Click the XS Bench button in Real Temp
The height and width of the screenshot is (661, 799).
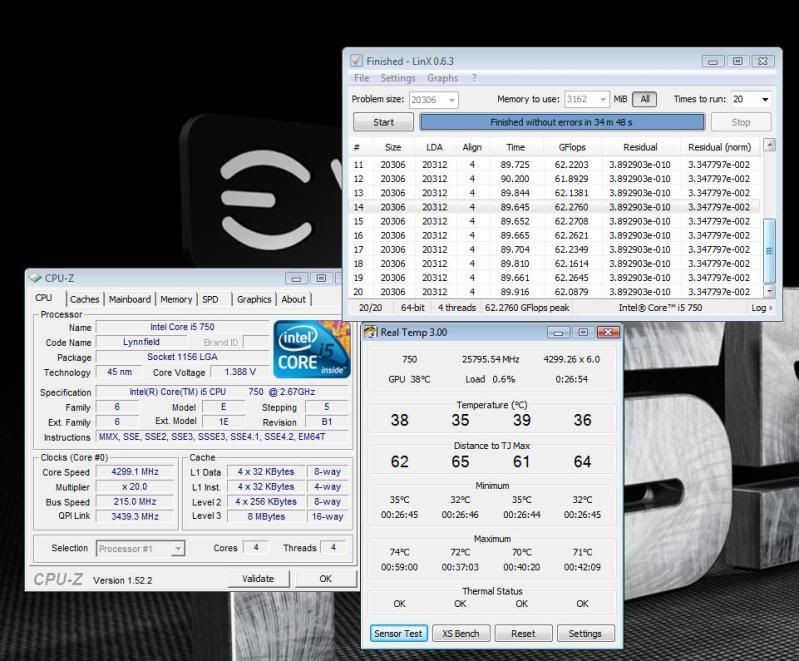461,633
